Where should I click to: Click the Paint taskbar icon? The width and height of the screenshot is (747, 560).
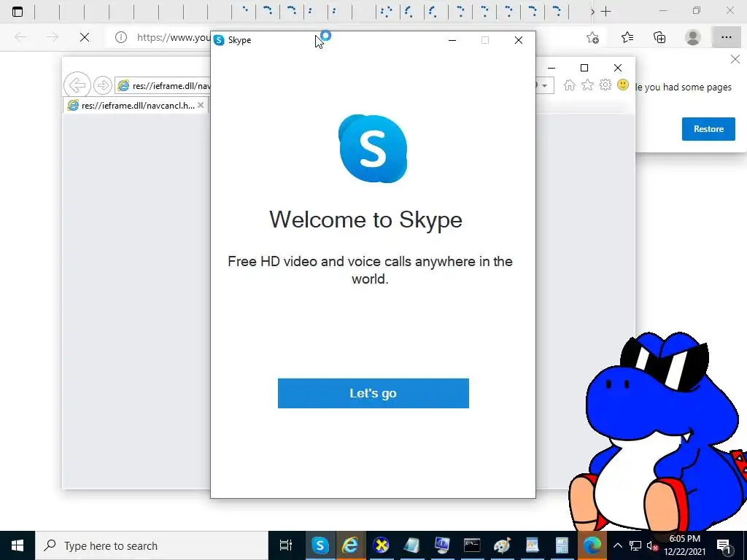pos(502,545)
